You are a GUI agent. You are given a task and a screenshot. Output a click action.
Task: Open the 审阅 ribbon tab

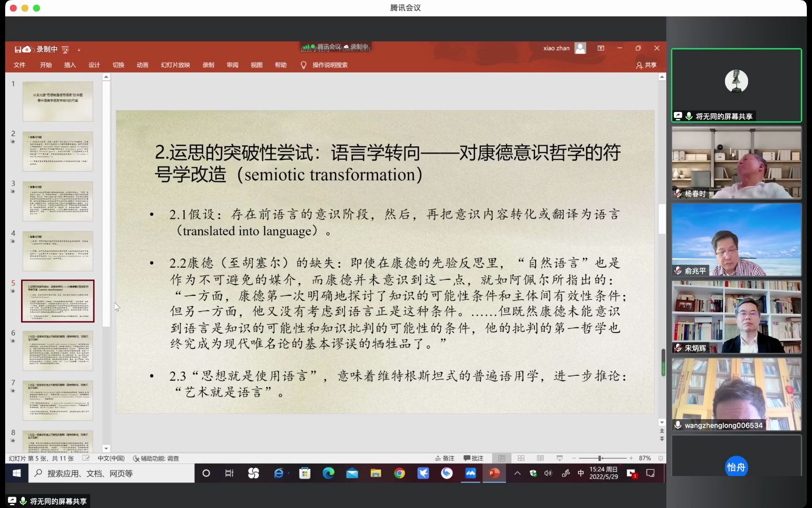coord(233,65)
